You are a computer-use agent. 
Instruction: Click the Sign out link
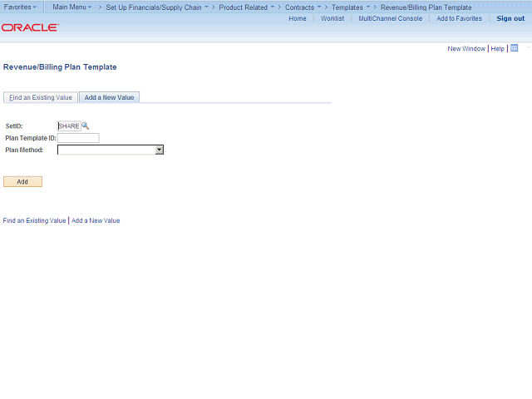click(510, 18)
